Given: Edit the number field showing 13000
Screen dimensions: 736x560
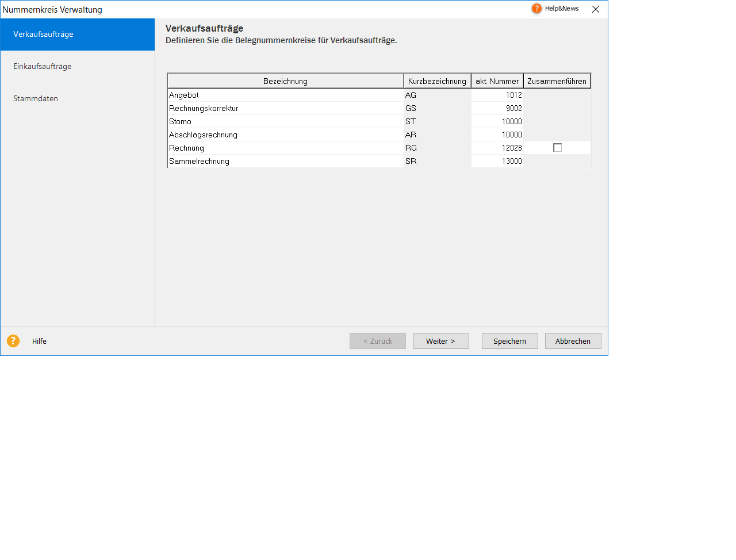Looking at the screenshot, I should (x=497, y=162).
